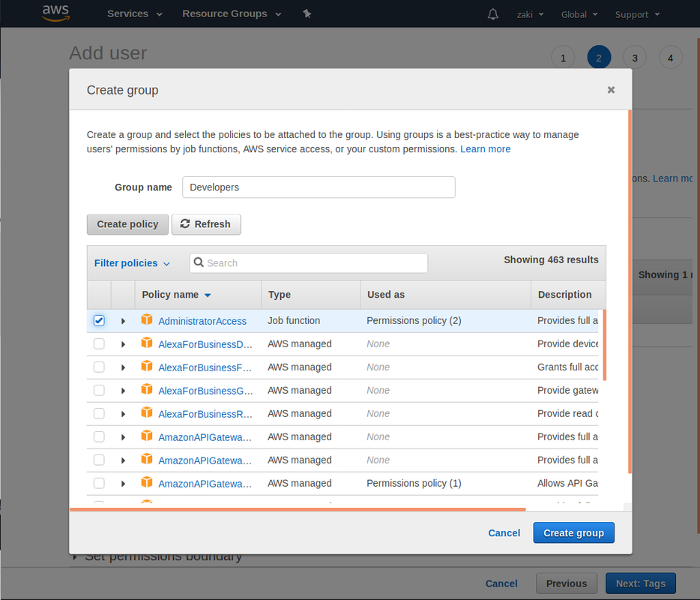Check the AlexaForBusinessD... policy checkbox
Screen dimensions: 700x600
99,343
